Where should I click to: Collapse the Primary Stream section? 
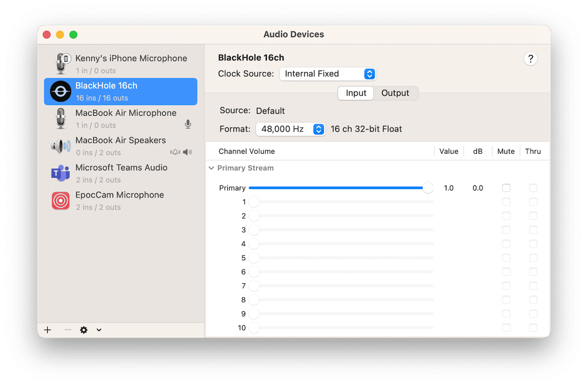(211, 168)
